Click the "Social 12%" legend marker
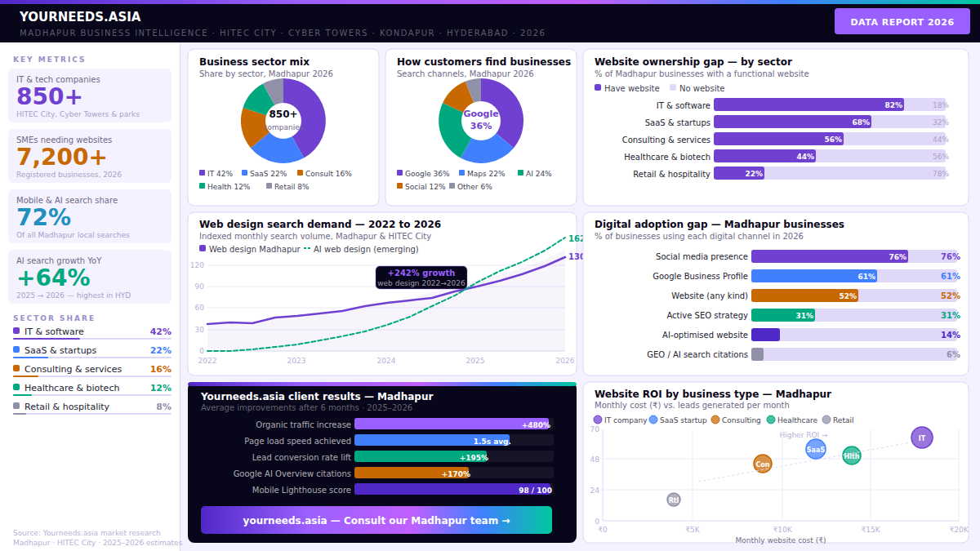Viewport: 980px width, 551px height. (x=399, y=187)
